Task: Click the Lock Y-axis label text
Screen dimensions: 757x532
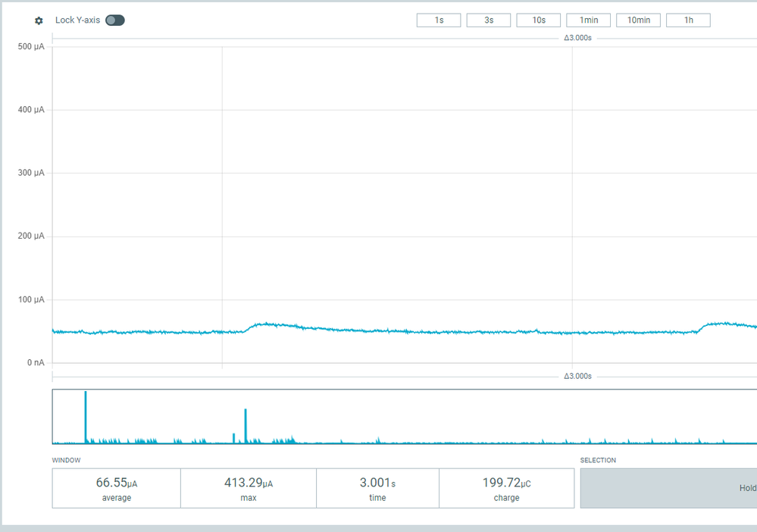Action: [x=77, y=20]
